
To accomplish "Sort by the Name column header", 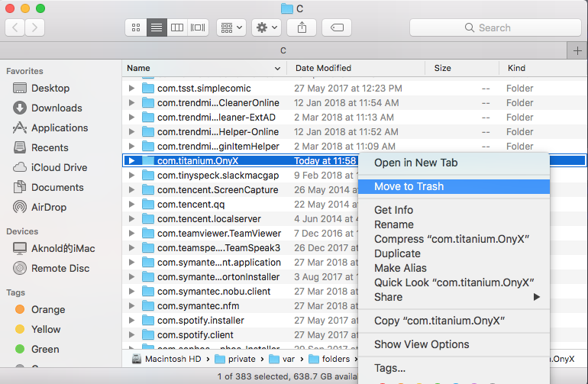I will [204, 68].
